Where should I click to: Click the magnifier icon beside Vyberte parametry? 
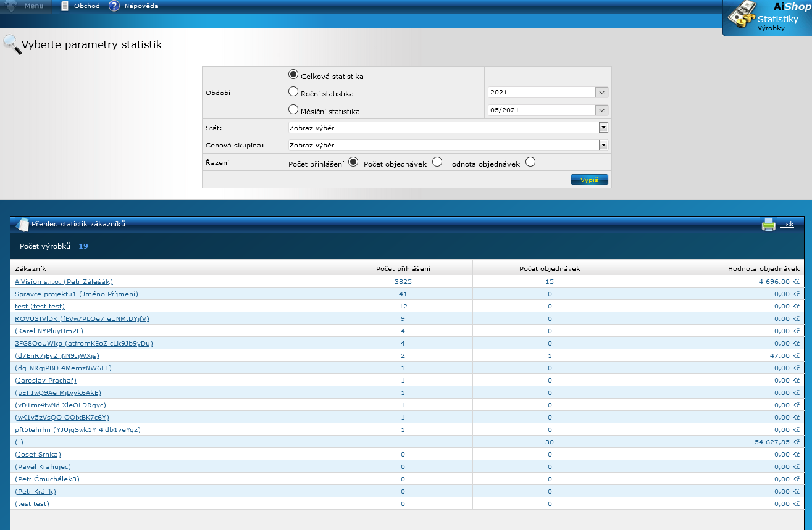(12, 44)
